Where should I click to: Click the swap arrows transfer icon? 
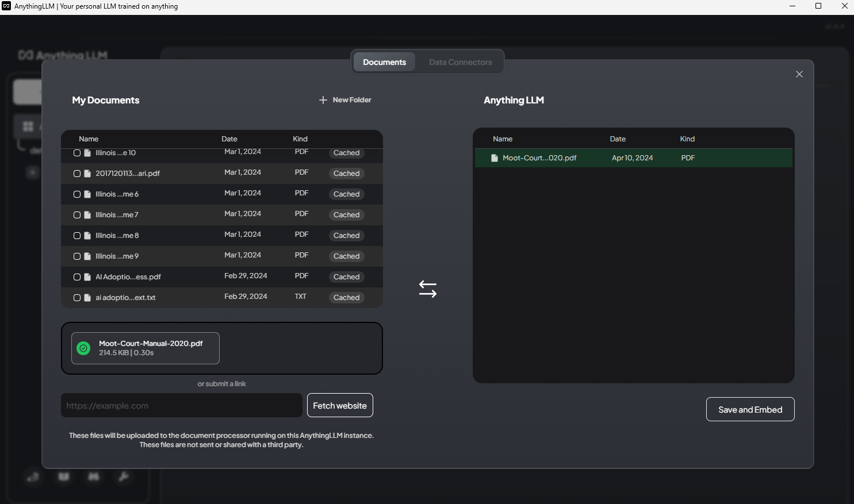pos(428,289)
